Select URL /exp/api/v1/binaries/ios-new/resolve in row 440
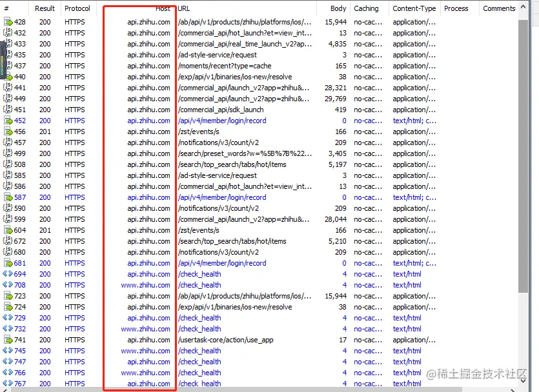Screen dimensions: 539x392 pos(235,77)
